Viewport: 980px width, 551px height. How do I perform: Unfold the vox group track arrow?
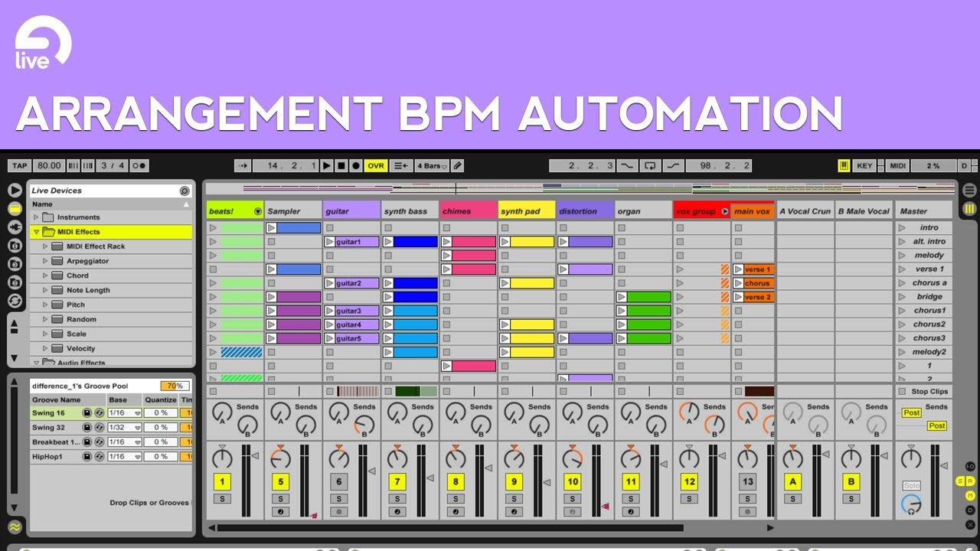pyautogui.click(x=725, y=211)
